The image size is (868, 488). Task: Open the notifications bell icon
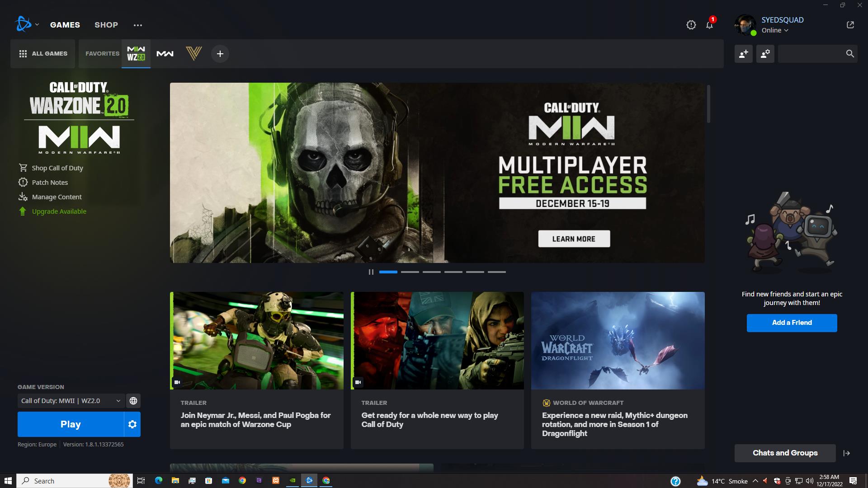(x=709, y=25)
